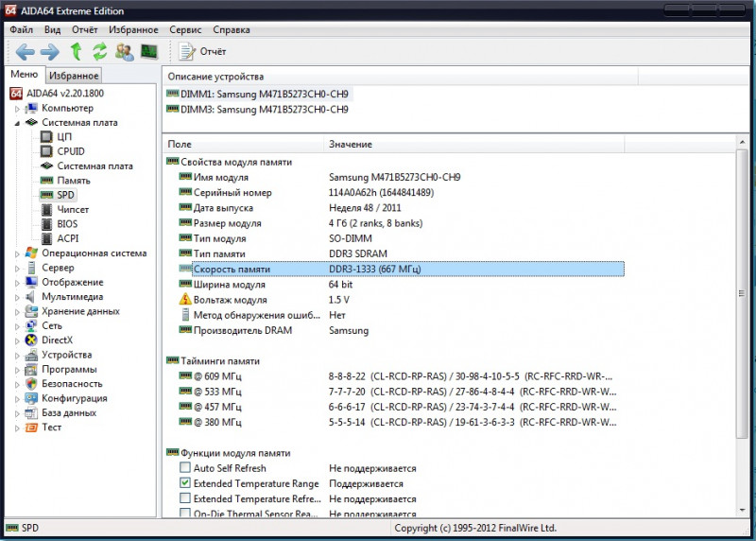Click the Отображение display icon
Screen dimensions: 756x541
pyautogui.click(x=31, y=282)
